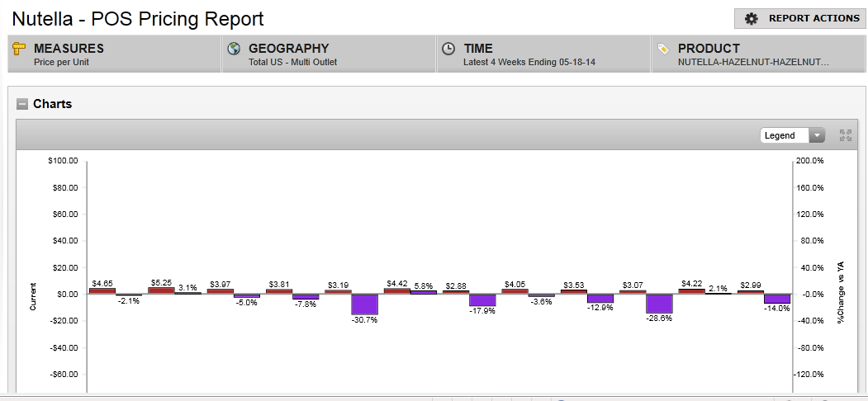Click the purple -30.7% bar

364,304
